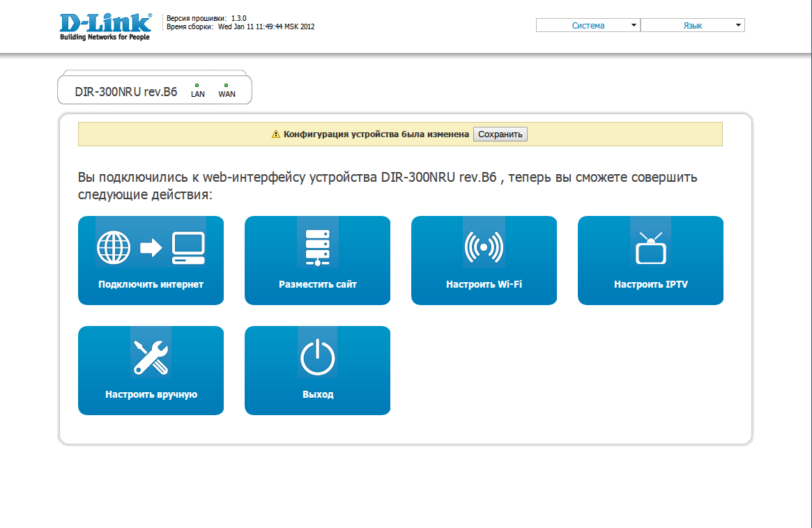Click the Вы подключились к web-интерфейсу heading

(388, 185)
